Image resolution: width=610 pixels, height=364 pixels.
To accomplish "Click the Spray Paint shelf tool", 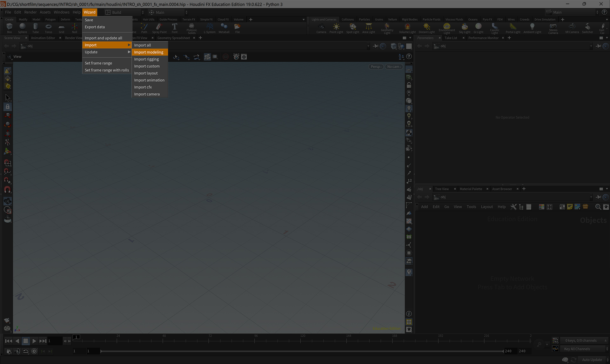I will point(159,28).
